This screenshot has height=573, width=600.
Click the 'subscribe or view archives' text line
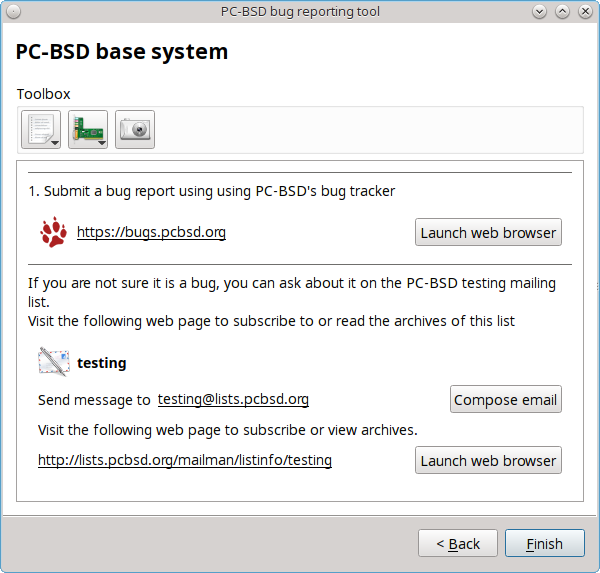[228, 430]
